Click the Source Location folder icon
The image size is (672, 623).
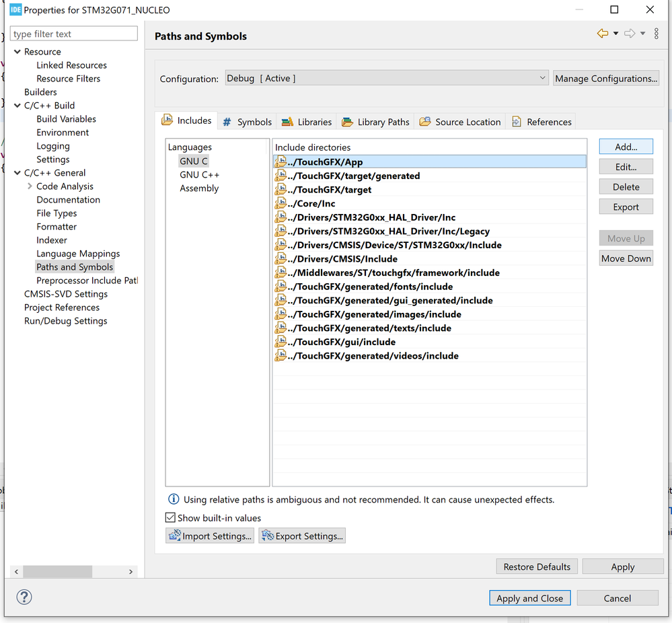(424, 122)
